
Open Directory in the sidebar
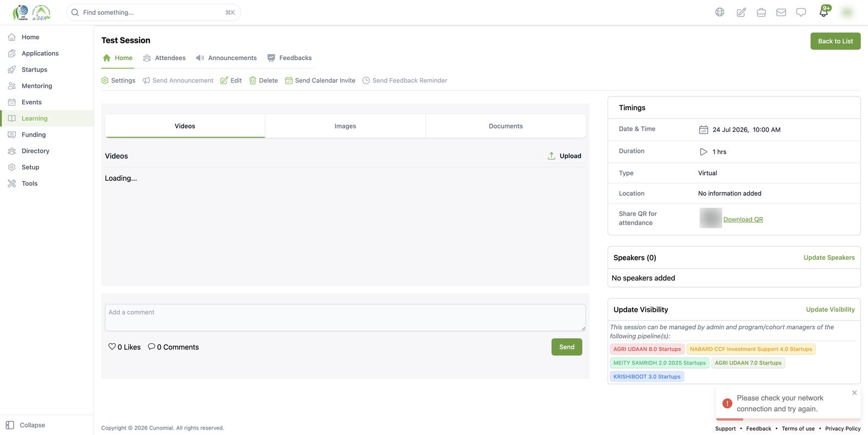click(x=47, y=151)
